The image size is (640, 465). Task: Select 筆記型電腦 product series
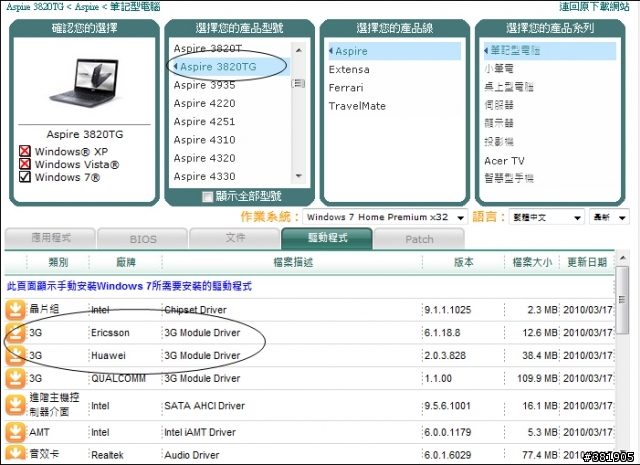549,51
